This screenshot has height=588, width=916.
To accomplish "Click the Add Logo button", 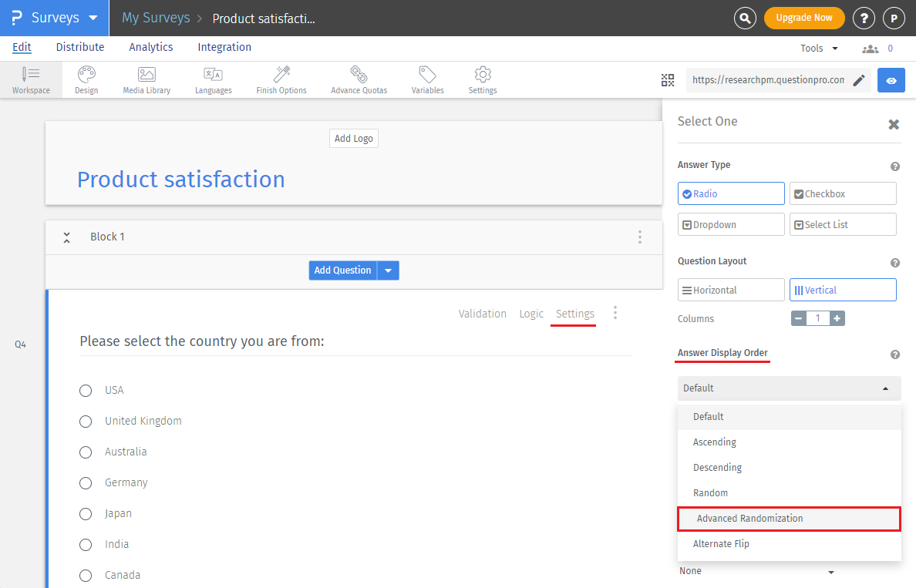I will pyautogui.click(x=354, y=139).
